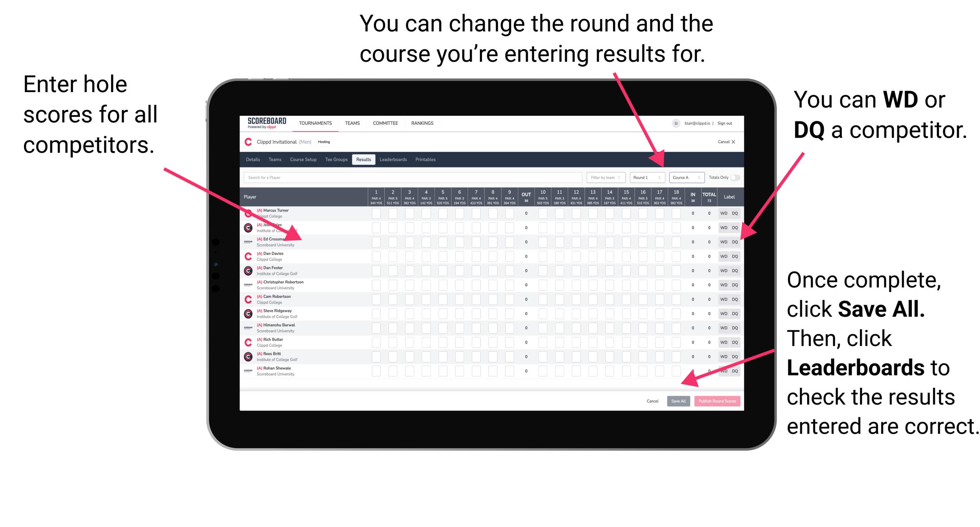Click Save All button

(678, 400)
